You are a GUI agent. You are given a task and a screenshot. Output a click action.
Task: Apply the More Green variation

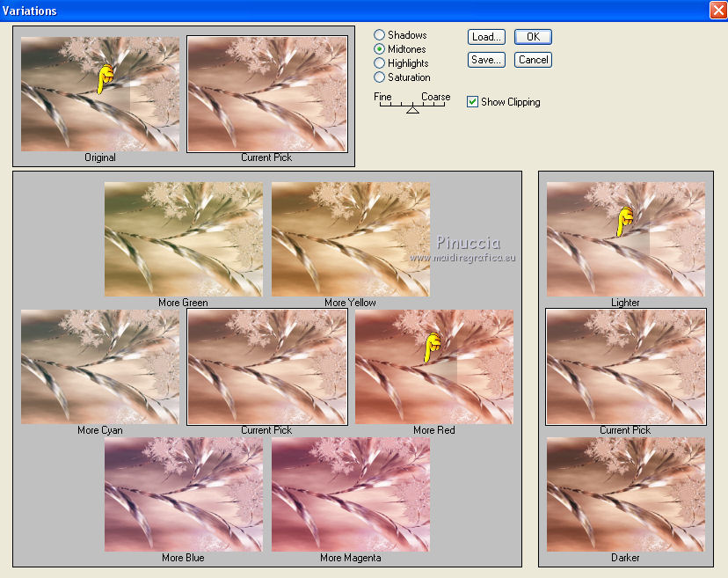(x=184, y=239)
